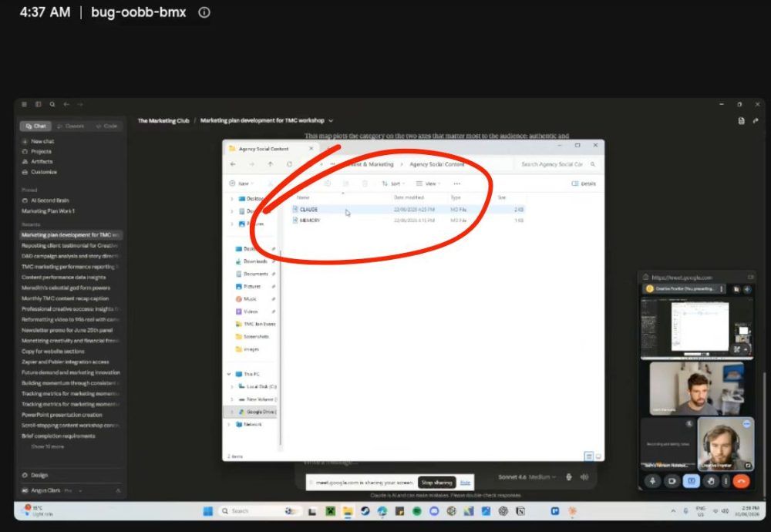Open recent chat Content performance data insights
Image resolution: width=771 pixels, height=532 pixels.
coord(63,278)
